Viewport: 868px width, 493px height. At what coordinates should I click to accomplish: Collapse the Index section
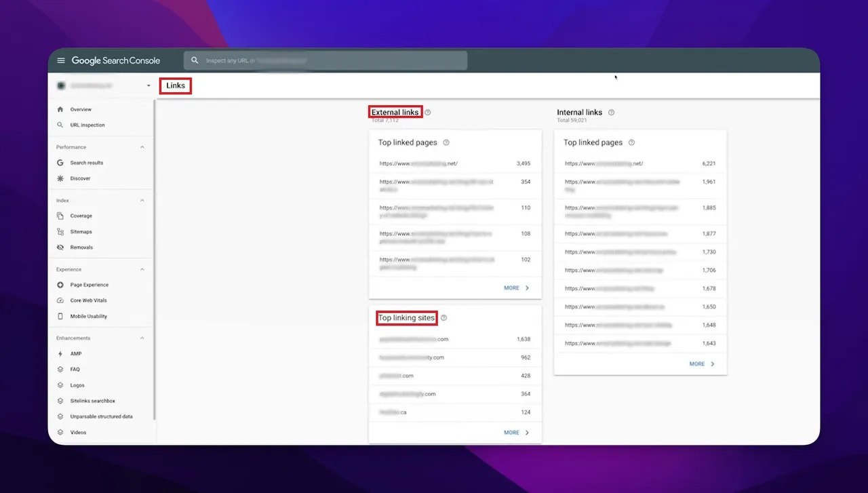pos(142,201)
